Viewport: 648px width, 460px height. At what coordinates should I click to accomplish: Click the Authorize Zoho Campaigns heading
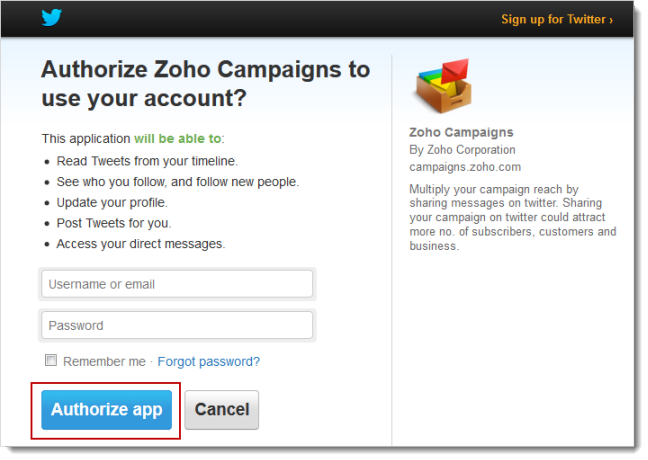click(x=206, y=84)
